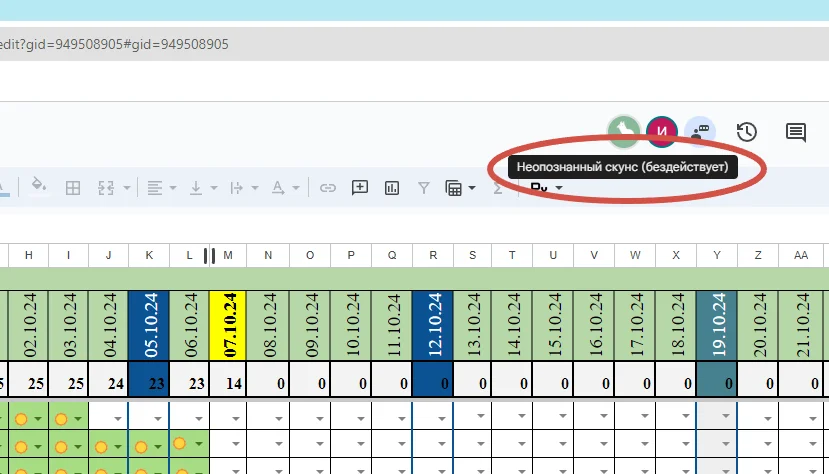
Task: Click the insert comment icon
Action: (360, 188)
